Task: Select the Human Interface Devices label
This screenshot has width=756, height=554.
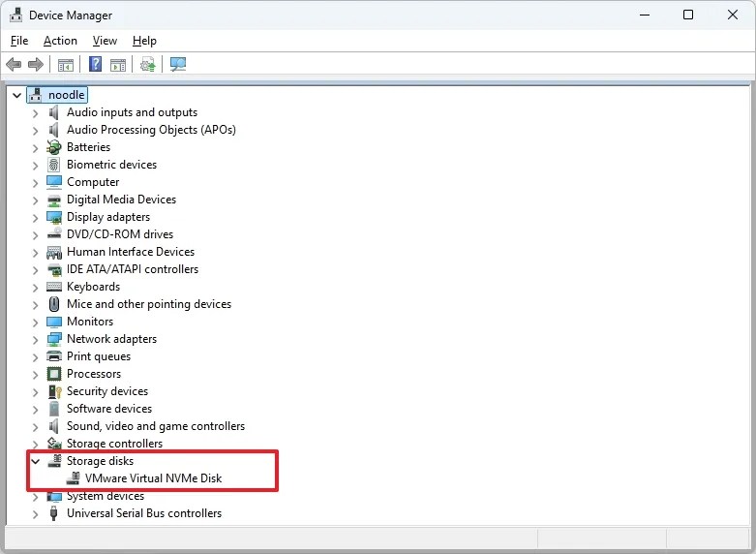Action: [131, 252]
